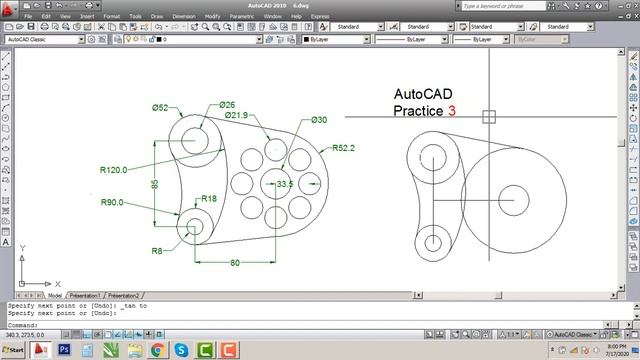
Task: Click the Save icon in Standard toolbar
Action: point(31,27)
